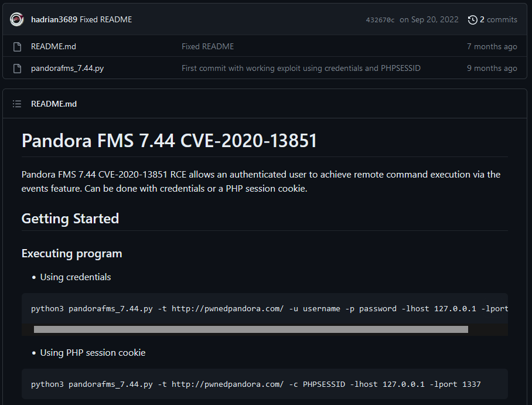The height and width of the screenshot is (405, 532).
Task: Click the 'Using credentials' bullet
Action: (x=76, y=277)
